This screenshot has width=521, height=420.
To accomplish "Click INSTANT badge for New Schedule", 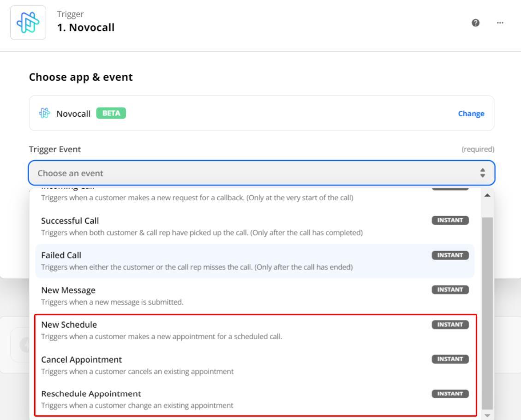I will [x=450, y=324].
